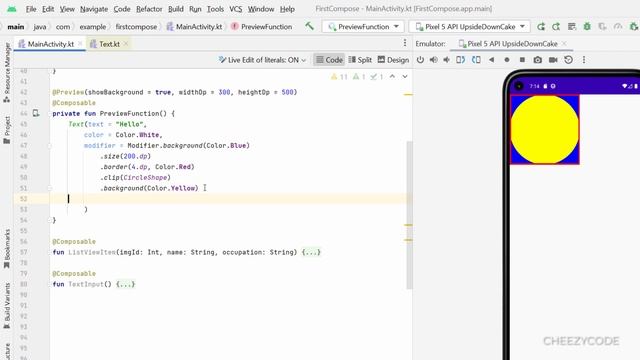Open the Edit menu

(x=48, y=9)
